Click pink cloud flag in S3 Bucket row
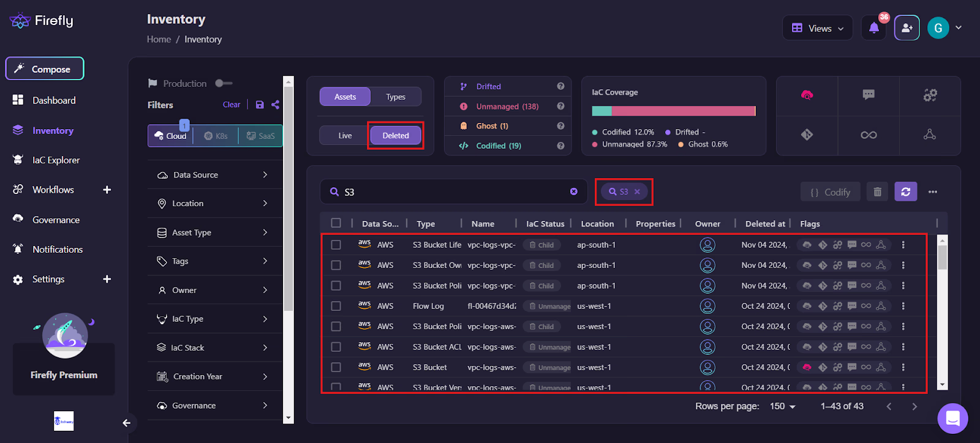 click(807, 367)
